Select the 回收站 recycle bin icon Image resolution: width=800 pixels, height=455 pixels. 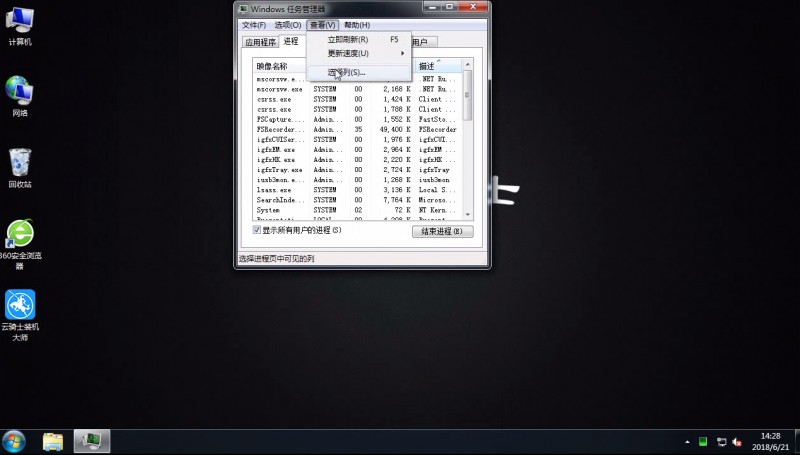[20, 168]
